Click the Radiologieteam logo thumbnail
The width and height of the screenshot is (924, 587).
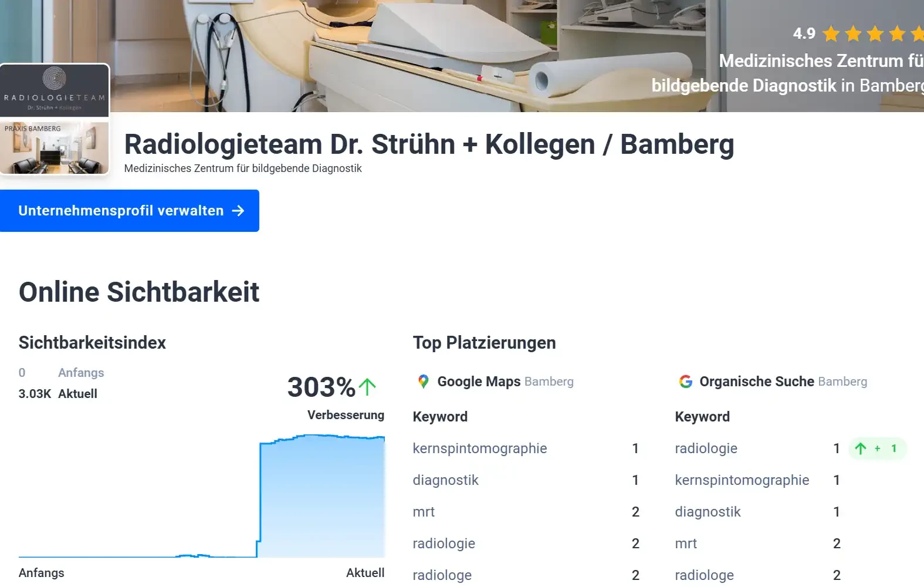[x=55, y=90]
